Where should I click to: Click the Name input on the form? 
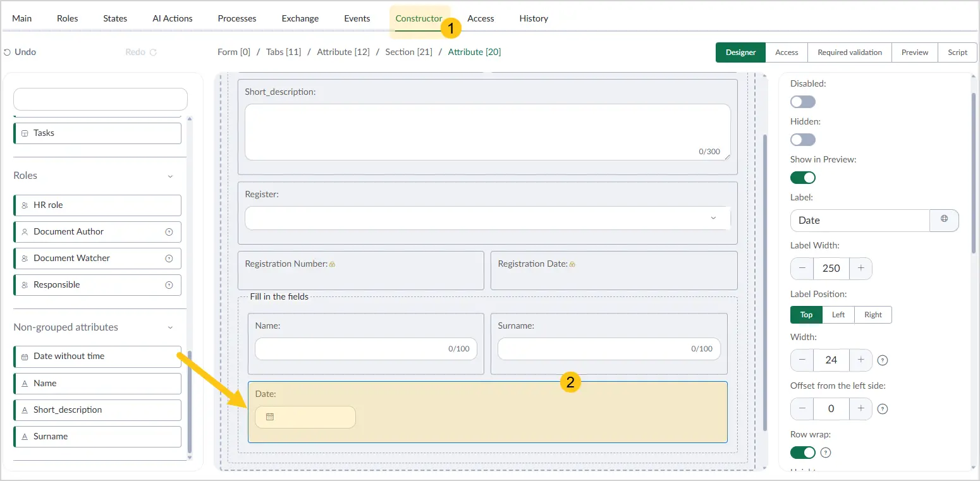click(366, 349)
